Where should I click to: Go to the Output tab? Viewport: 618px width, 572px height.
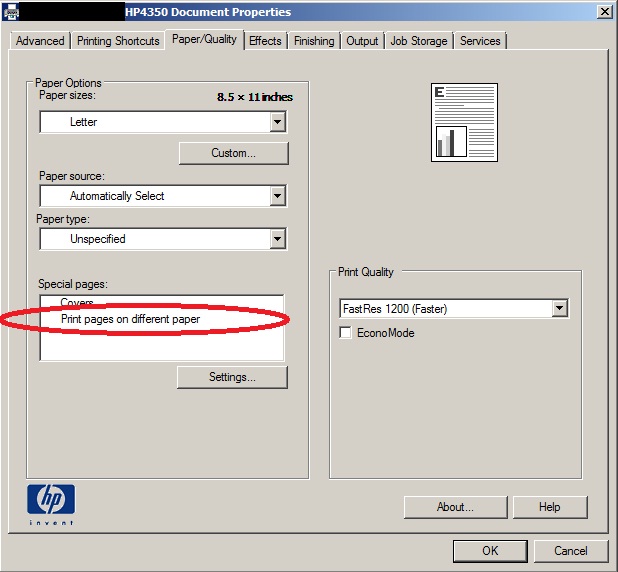tap(362, 41)
